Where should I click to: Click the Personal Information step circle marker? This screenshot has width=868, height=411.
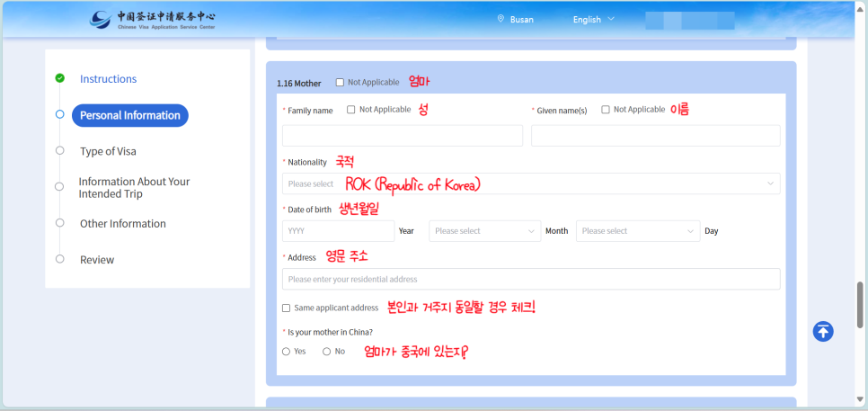[60, 114]
